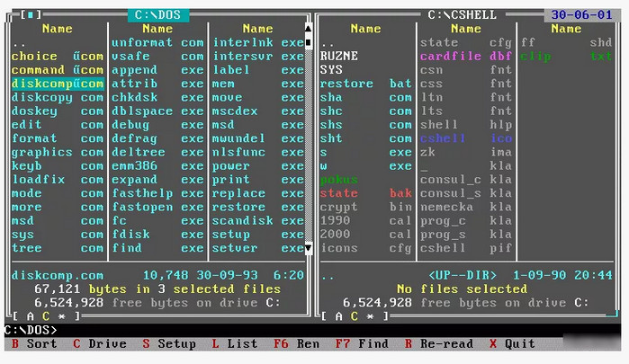Select icons.cfg file
This screenshot has width=629, height=364.
(366, 248)
